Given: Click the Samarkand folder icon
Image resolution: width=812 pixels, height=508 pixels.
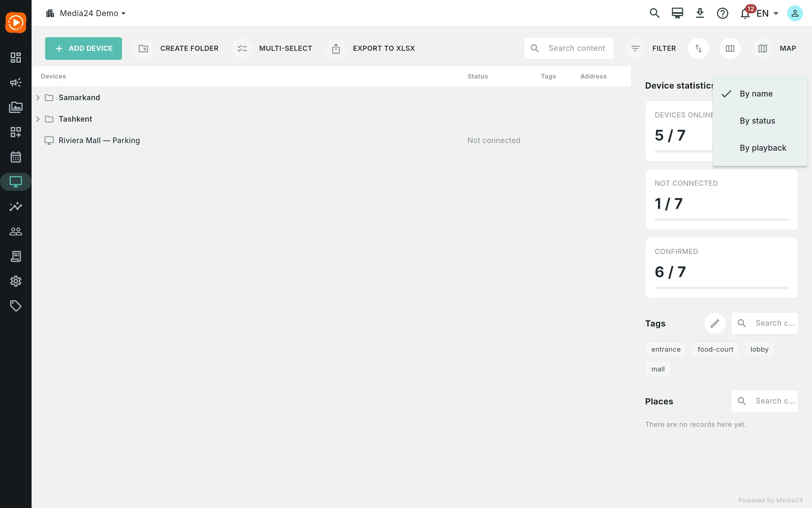Looking at the screenshot, I should click(x=49, y=97).
